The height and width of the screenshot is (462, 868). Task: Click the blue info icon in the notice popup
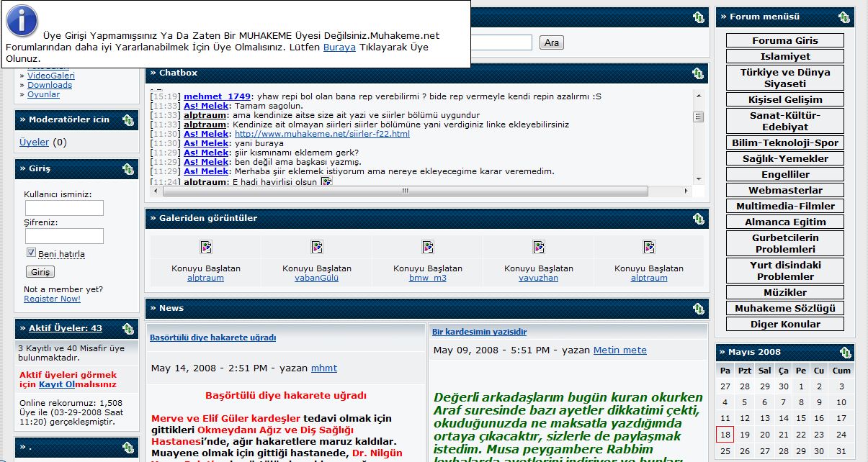(x=22, y=21)
